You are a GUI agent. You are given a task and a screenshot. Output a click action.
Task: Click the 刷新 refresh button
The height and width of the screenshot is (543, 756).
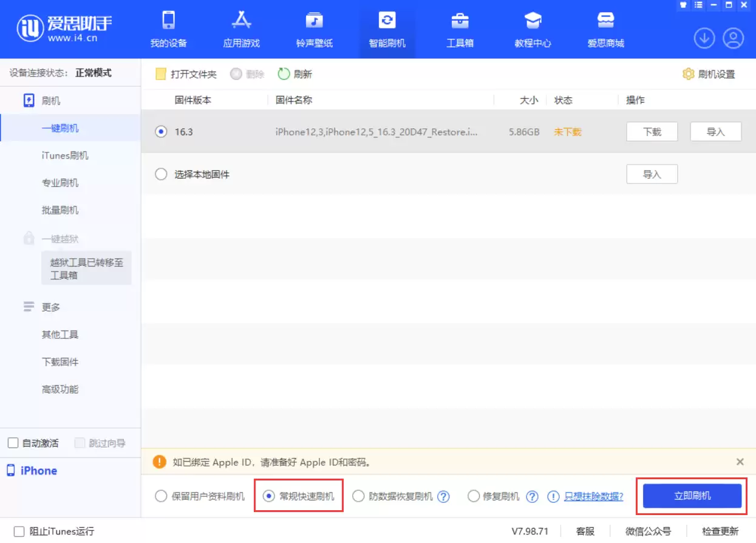(295, 74)
